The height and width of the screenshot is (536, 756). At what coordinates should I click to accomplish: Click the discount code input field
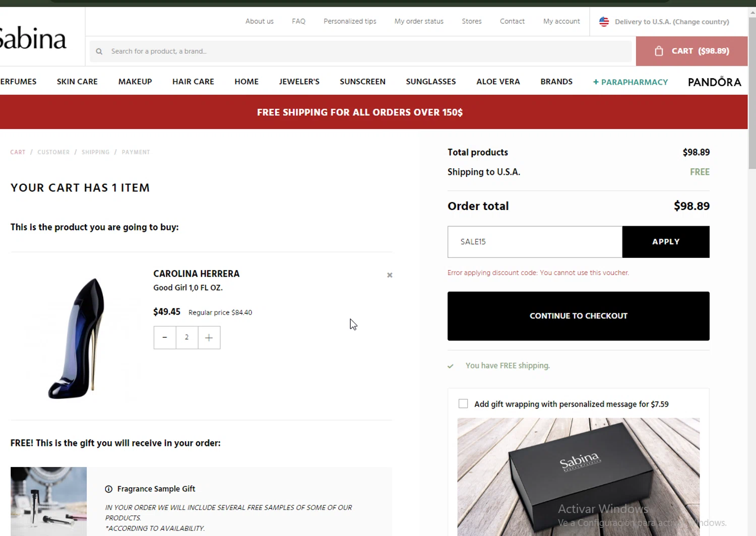coord(535,242)
